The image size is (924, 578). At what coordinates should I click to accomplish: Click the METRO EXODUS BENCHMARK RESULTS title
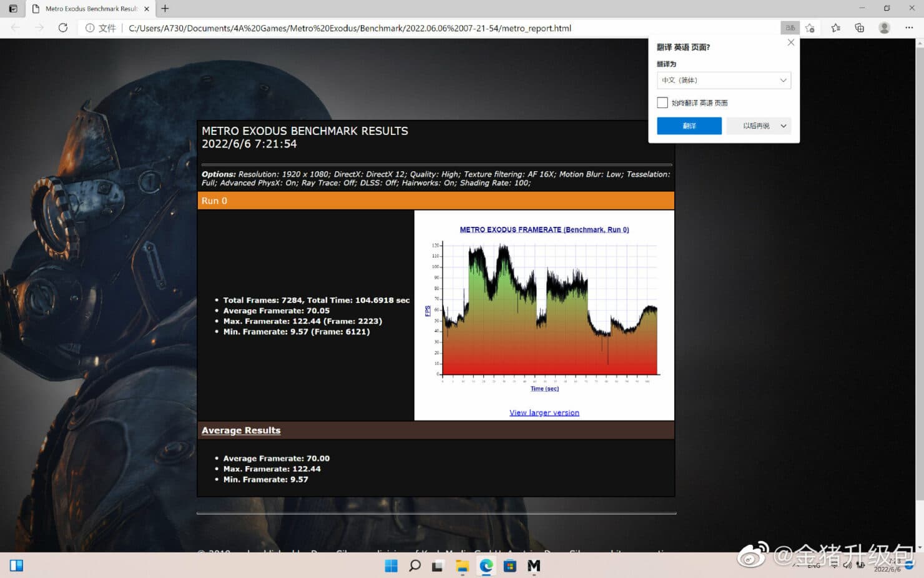pos(305,131)
